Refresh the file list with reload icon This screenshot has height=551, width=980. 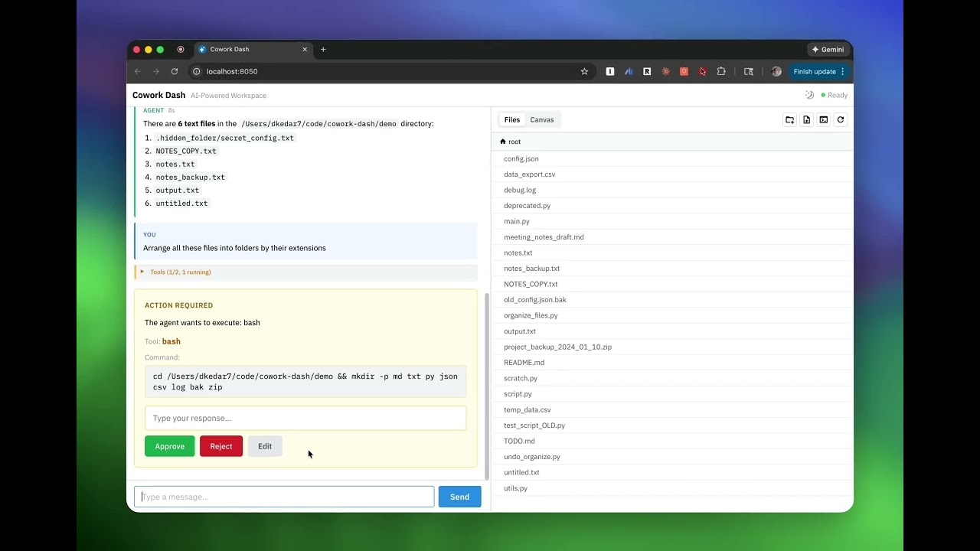click(841, 119)
